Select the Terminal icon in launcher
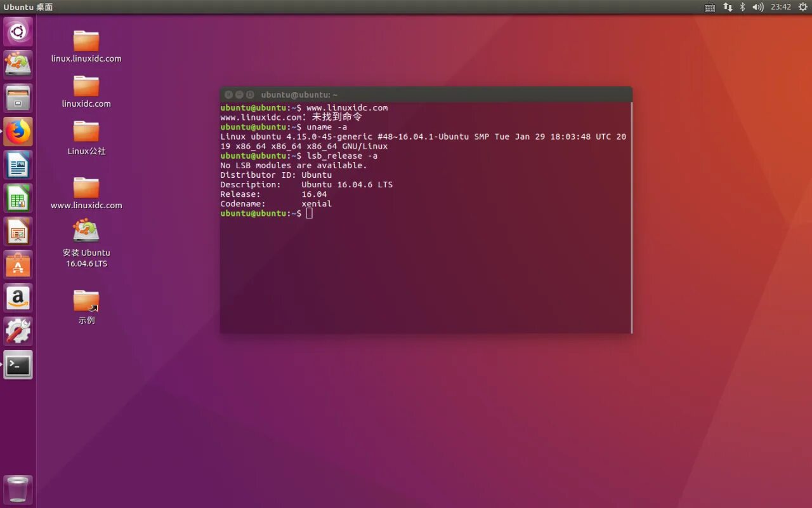This screenshot has width=812, height=508. point(18,364)
